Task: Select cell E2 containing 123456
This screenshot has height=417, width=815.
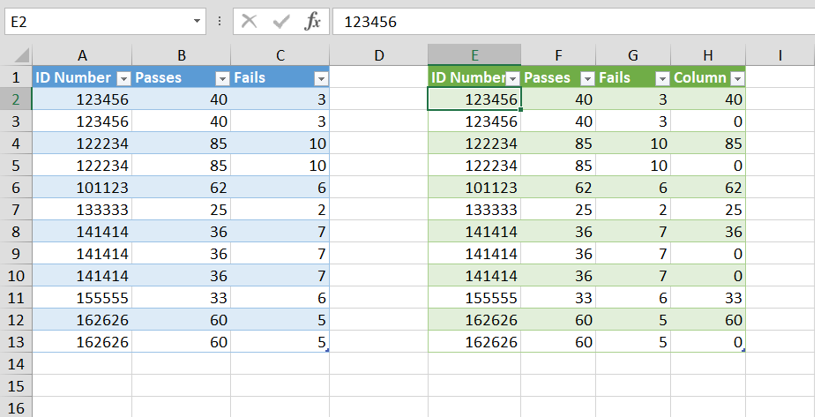Action: tap(475, 99)
